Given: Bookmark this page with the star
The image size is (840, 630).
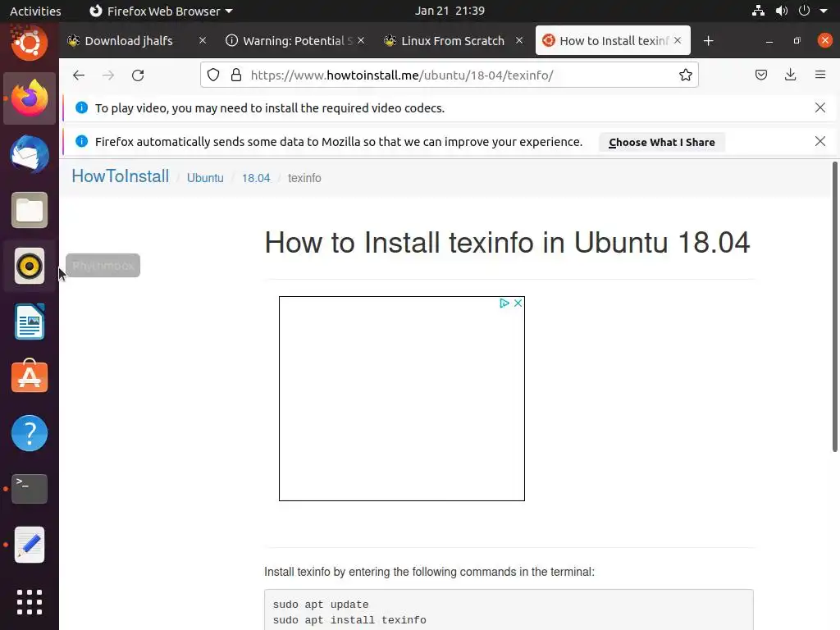Looking at the screenshot, I should [685, 75].
